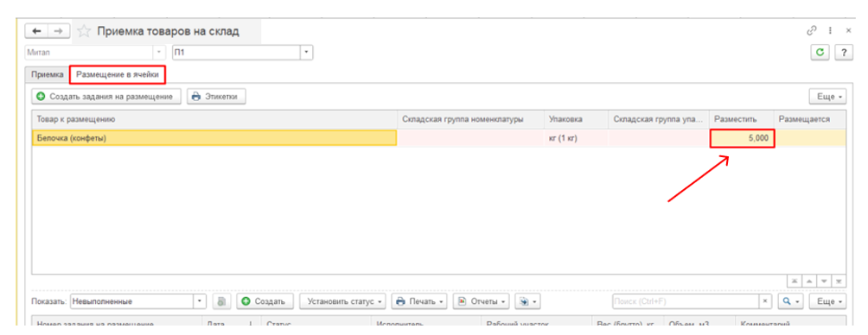Click the Упаковка column header
This screenshot has width=868, height=335.
click(x=576, y=119)
